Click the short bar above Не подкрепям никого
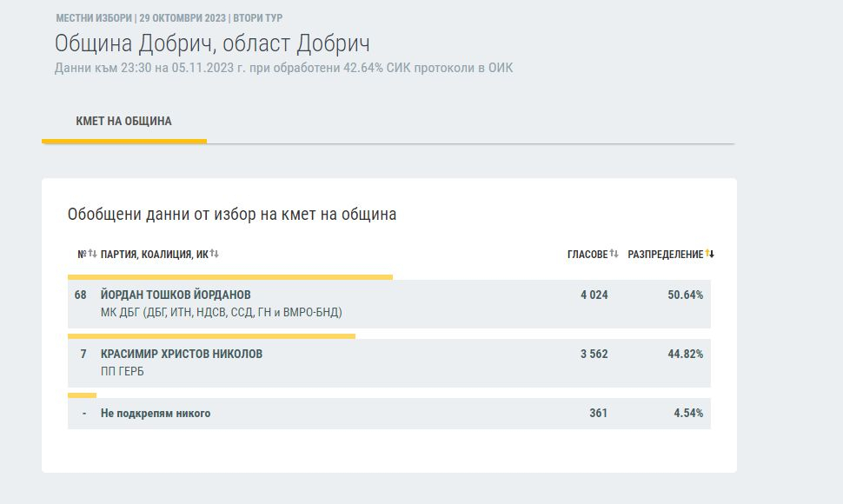This screenshot has height=504, width=843. click(82, 395)
